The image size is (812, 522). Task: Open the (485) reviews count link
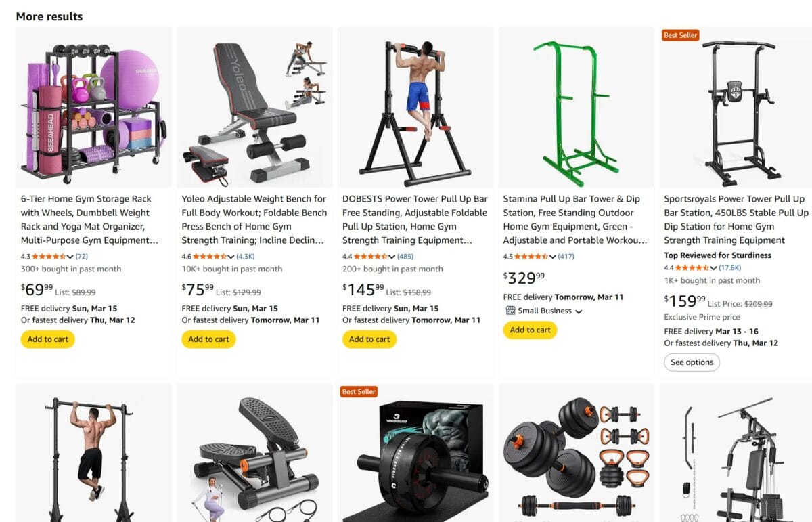coord(405,257)
